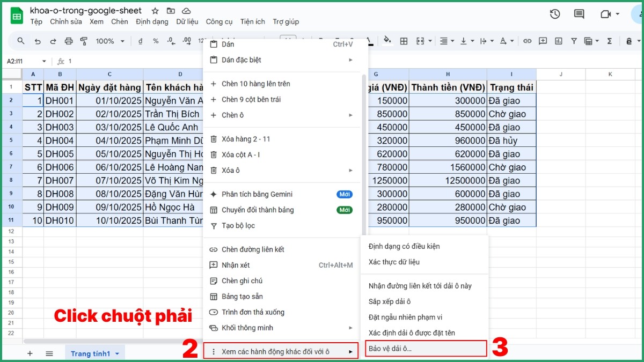Viewport: 644px width, 362px height.
Task: Click 'Chuyển đổi thành bảng' menu entry
Action: pos(258,210)
